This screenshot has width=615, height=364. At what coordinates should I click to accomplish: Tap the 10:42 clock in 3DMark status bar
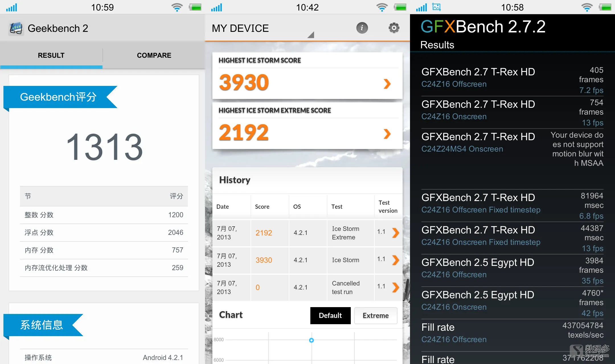[307, 7]
